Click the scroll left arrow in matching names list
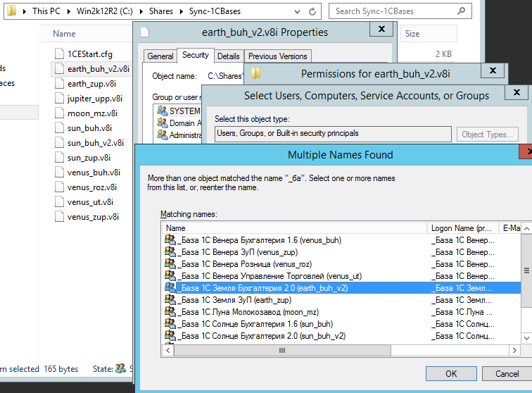 point(168,350)
